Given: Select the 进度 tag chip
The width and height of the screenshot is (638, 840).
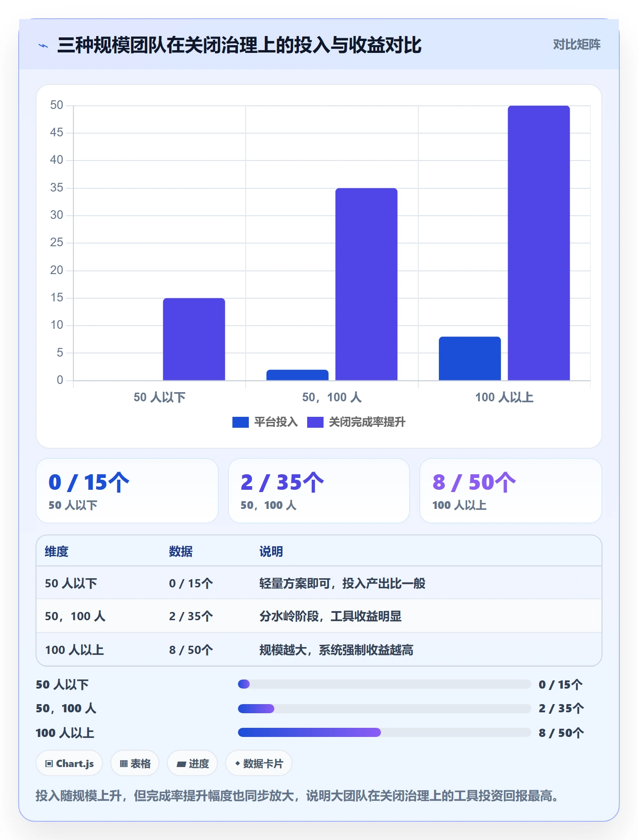Looking at the screenshot, I should (192, 763).
